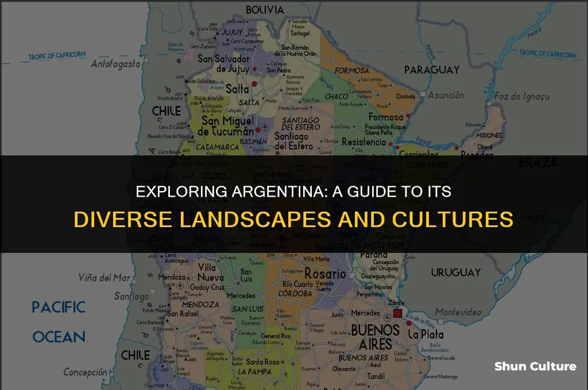This screenshot has width=588, height=390.
Task: Click the Río Cuarto city label
Action: (298, 284)
